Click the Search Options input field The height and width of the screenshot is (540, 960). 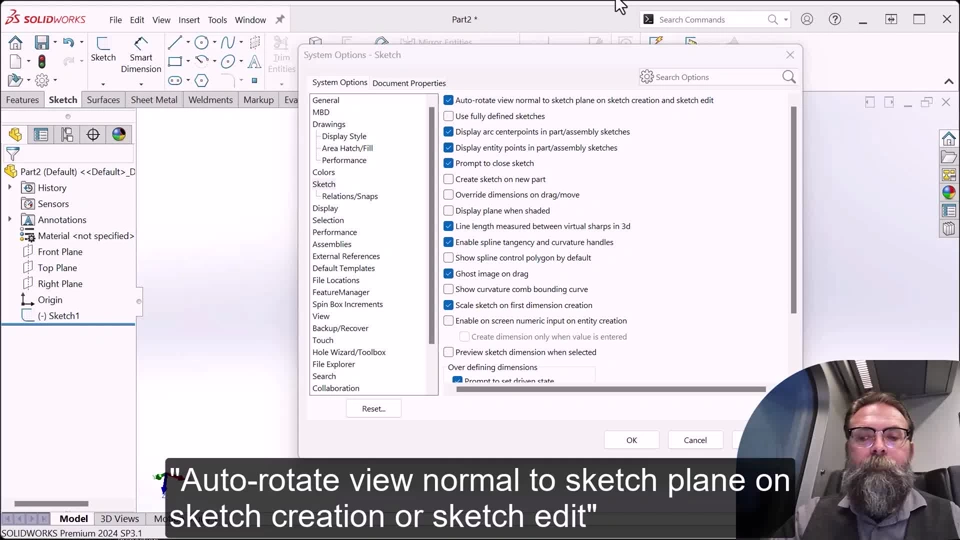(716, 77)
